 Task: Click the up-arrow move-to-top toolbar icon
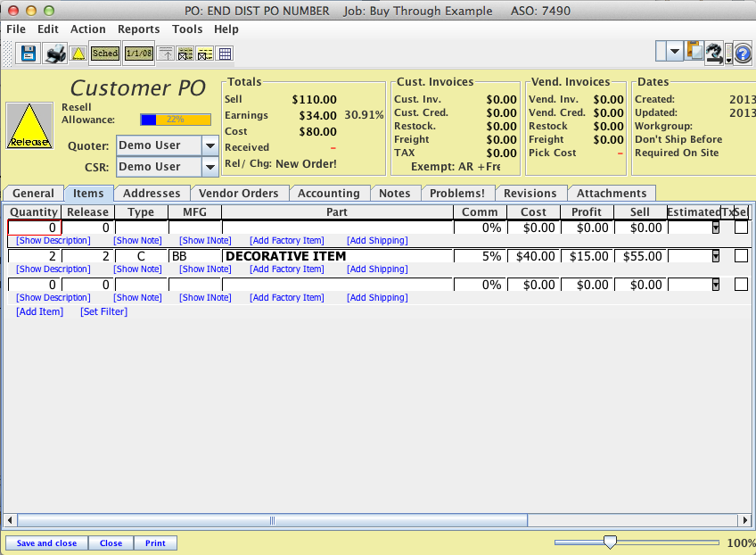coord(166,54)
